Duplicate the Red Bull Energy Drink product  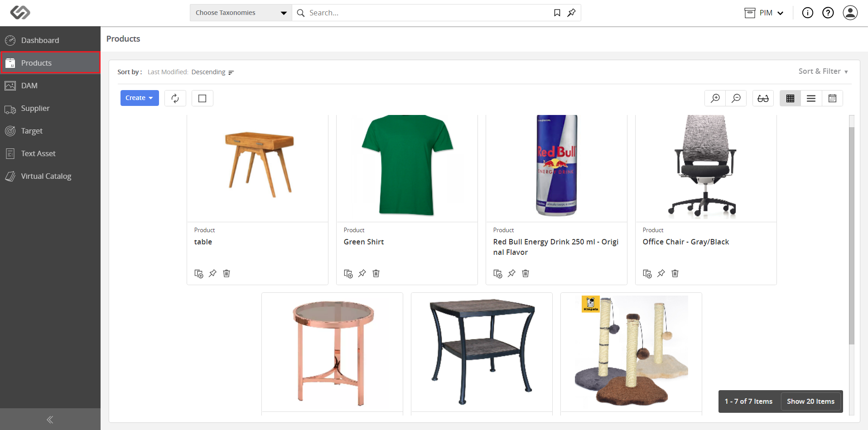point(498,273)
